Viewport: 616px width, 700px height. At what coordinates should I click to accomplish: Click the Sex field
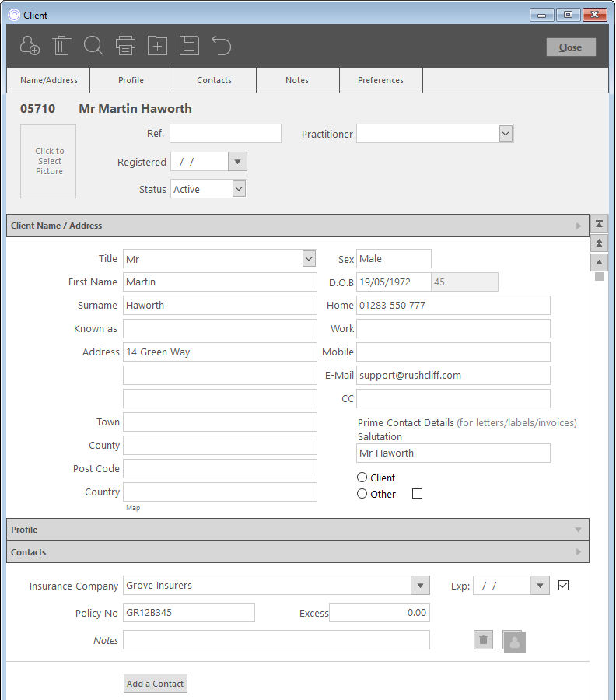[x=394, y=258]
